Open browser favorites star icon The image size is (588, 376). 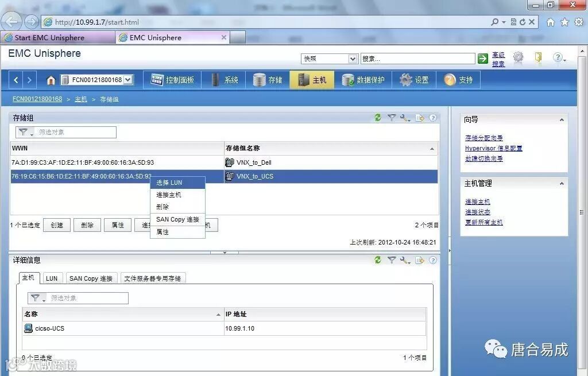564,22
